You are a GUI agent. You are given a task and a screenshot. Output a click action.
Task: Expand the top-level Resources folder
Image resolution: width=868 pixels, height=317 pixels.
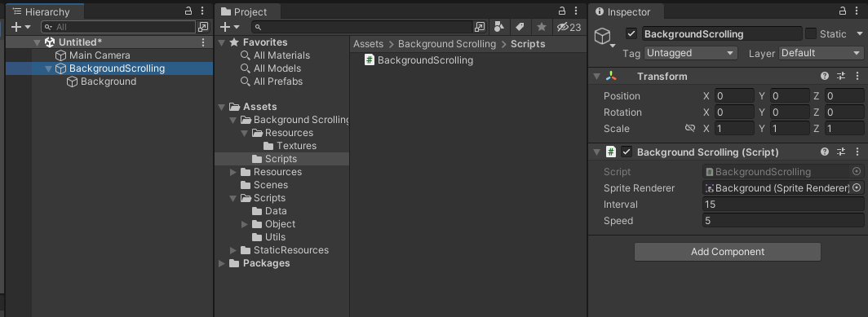[x=233, y=172]
